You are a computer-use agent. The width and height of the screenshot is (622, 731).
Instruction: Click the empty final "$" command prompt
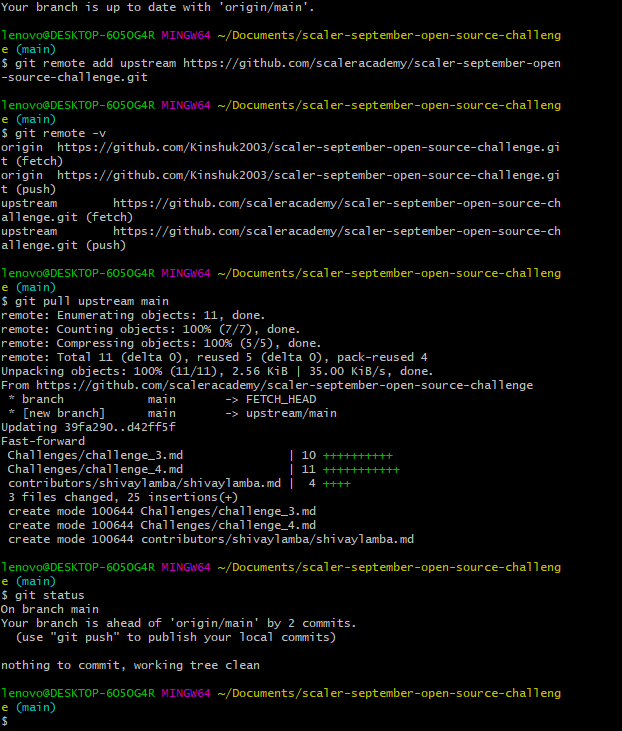point(5,721)
